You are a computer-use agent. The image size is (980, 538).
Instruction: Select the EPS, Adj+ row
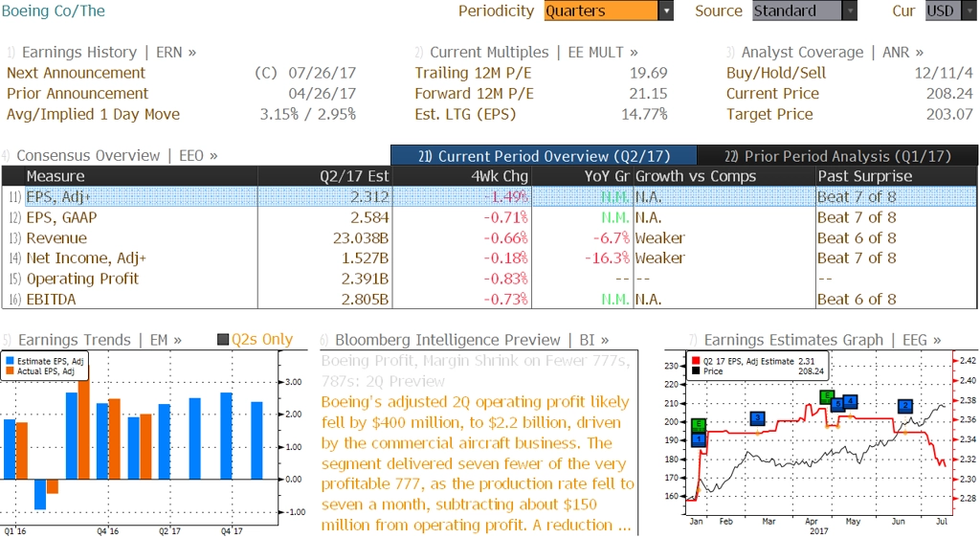click(x=489, y=197)
